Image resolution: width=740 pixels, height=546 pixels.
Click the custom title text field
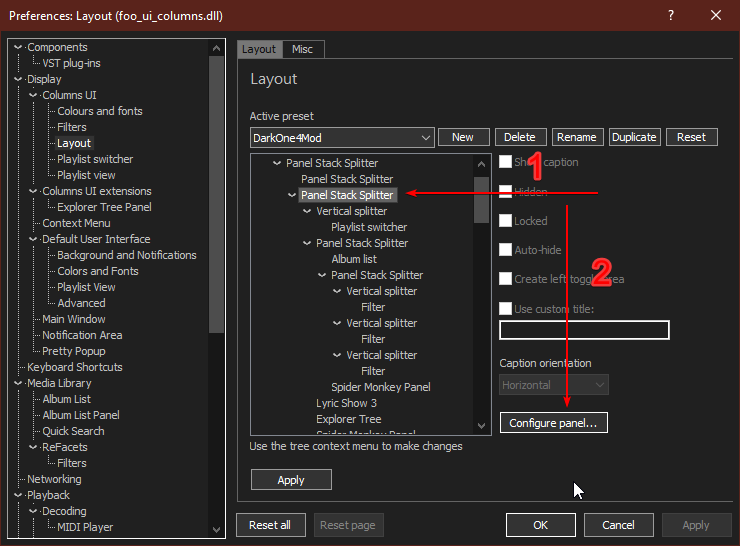tap(584, 330)
